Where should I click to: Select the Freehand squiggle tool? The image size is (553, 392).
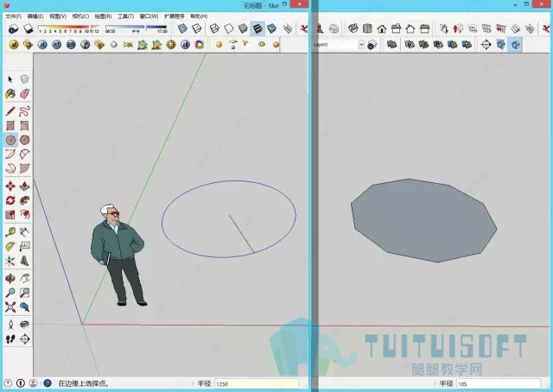[x=24, y=111]
